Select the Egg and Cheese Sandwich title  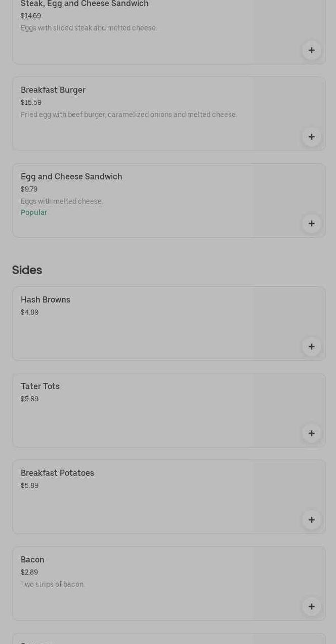(x=71, y=177)
